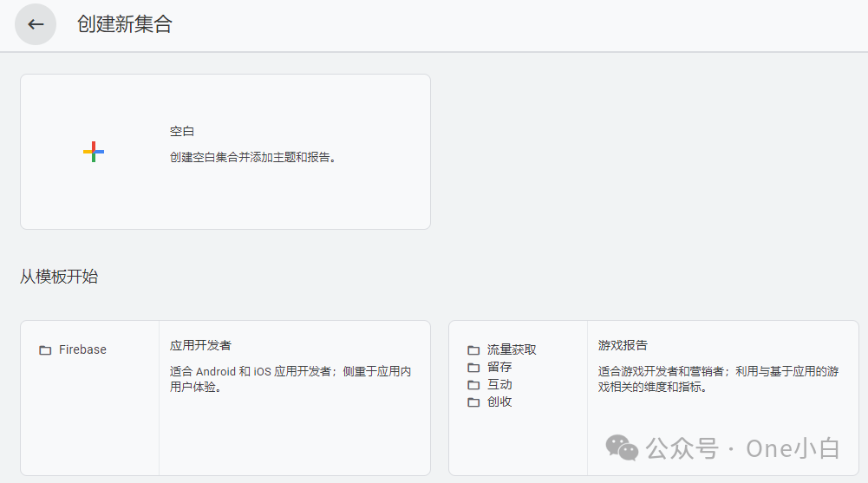This screenshot has width=868, height=483.
Task: Select the Firebase topic label
Action: (x=82, y=349)
